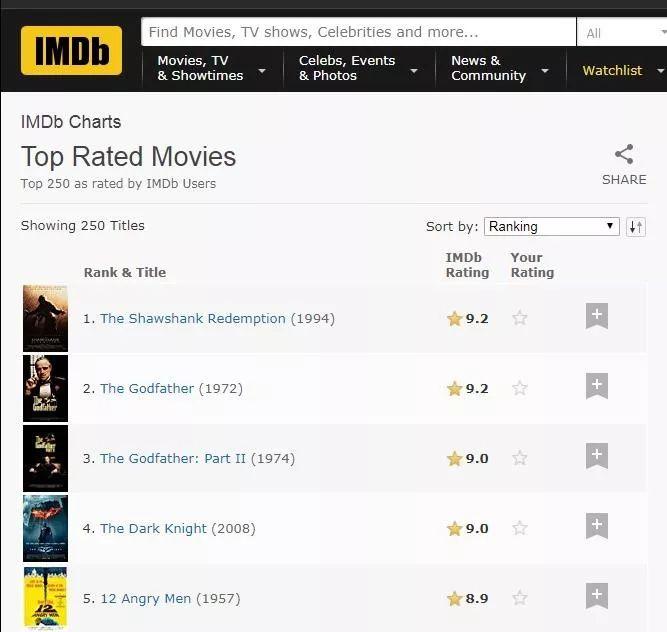Rate The Godfather using the empty star
Image resolution: width=667 pixels, height=632 pixels.
[520, 388]
